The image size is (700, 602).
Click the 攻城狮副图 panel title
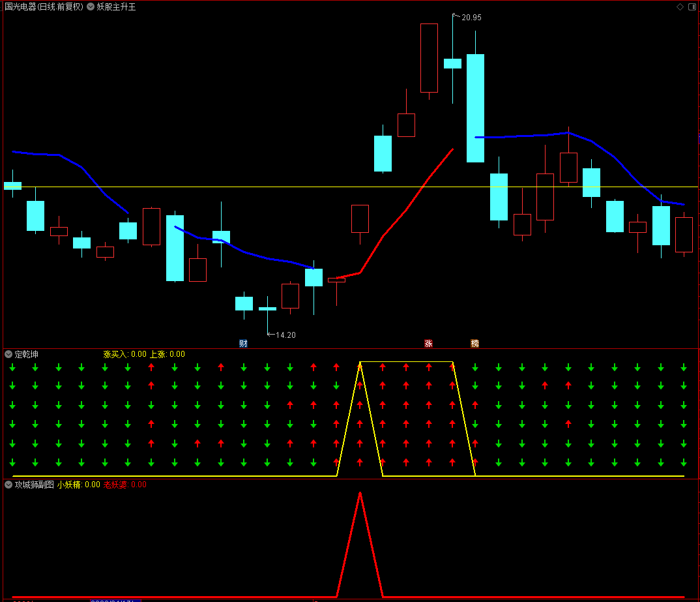click(x=35, y=485)
